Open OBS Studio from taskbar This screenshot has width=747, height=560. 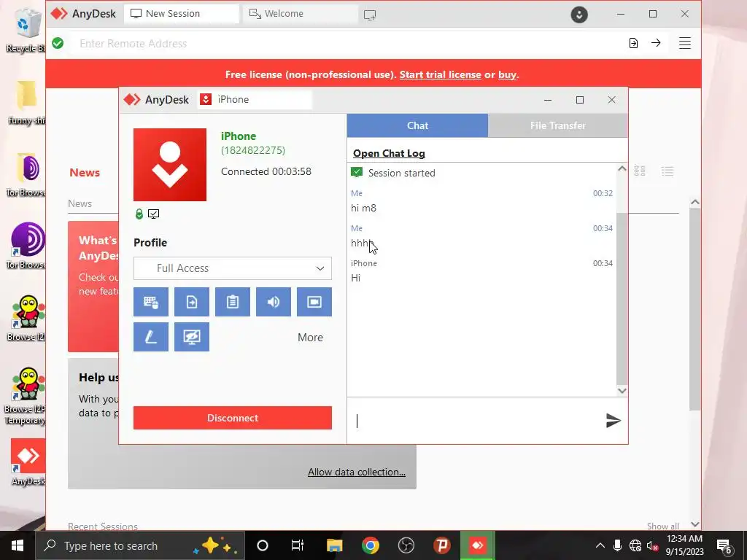tap(406, 545)
